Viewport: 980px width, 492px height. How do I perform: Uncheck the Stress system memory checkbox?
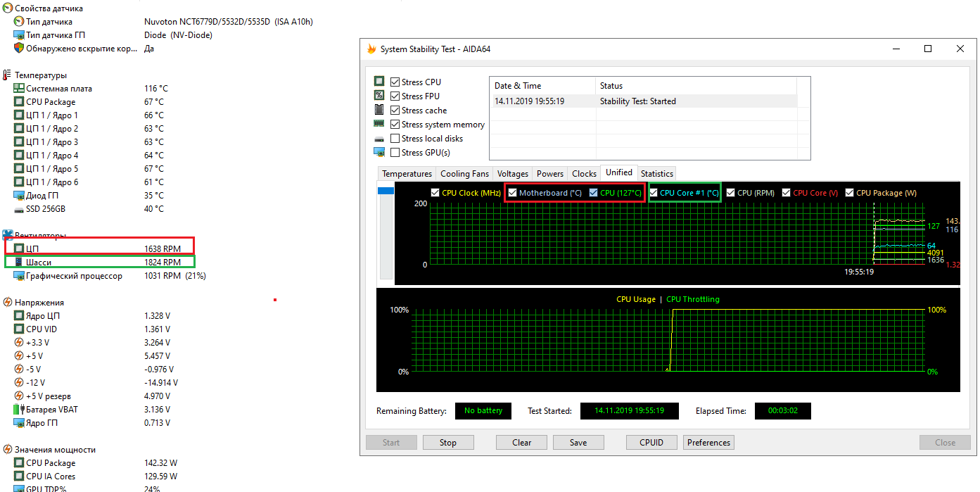395,125
